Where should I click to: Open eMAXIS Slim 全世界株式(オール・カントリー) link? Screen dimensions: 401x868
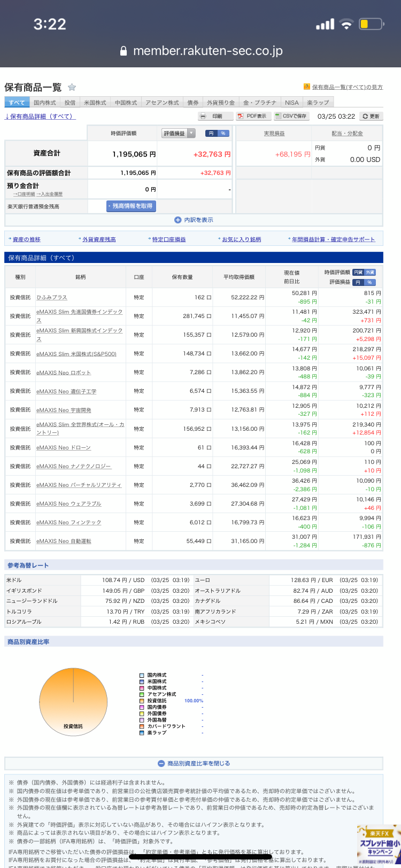point(80,429)
